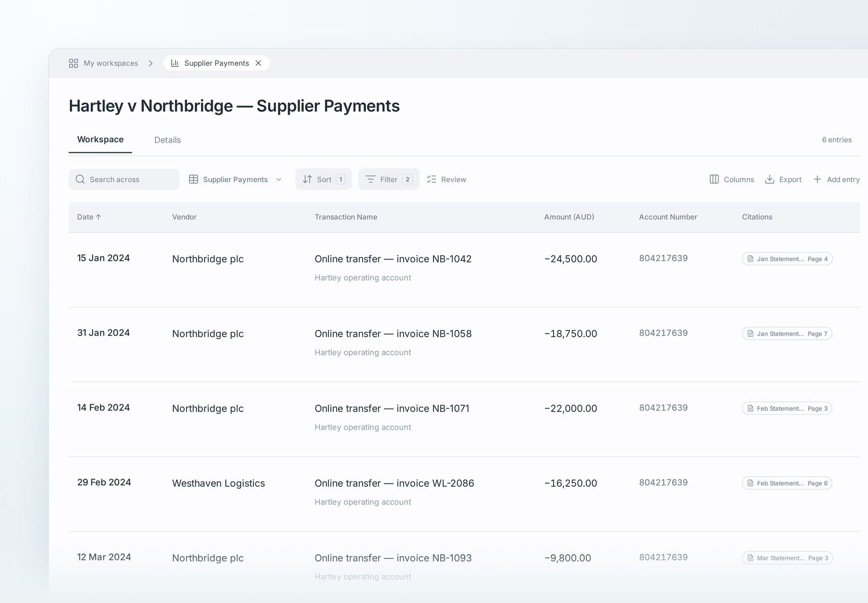Click document icon in Jan Statement Page 4 chip
The height and width of the screenshot is (603, 868).
pyautogui.click(x=750, y=259)
